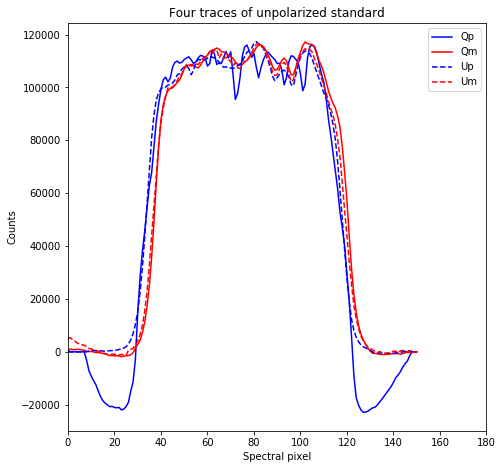Click the 'Counts' y-axis label
The image size is (503, 469).
(11, 228)
